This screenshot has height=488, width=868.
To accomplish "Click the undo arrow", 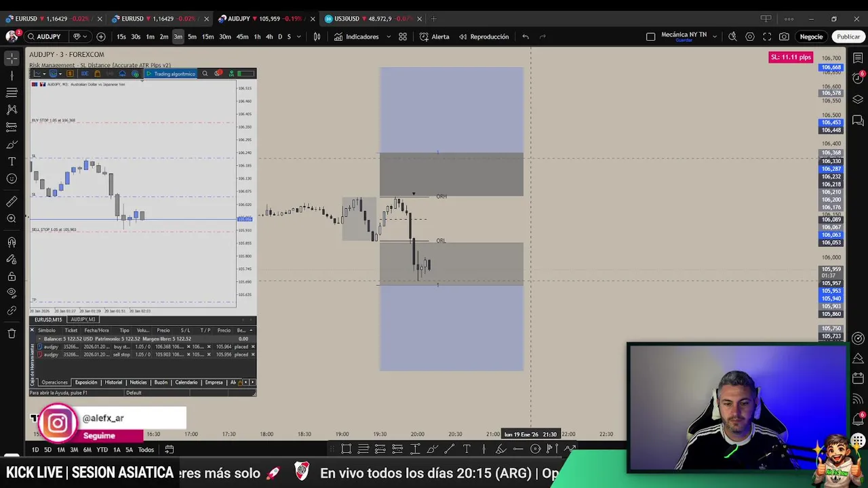I will (x=526, y=37).
